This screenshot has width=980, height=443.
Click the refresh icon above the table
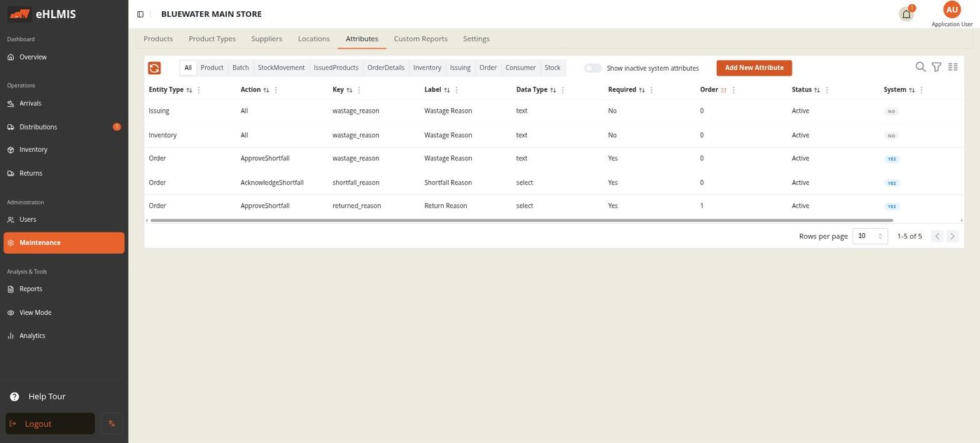154,68
